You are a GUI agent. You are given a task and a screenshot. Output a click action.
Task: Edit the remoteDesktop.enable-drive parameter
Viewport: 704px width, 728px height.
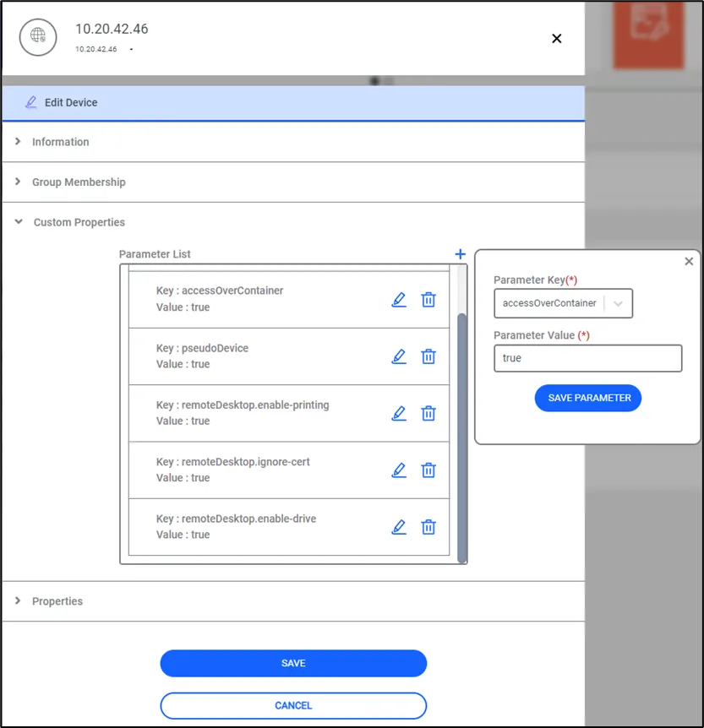click(x=399, y=527)
